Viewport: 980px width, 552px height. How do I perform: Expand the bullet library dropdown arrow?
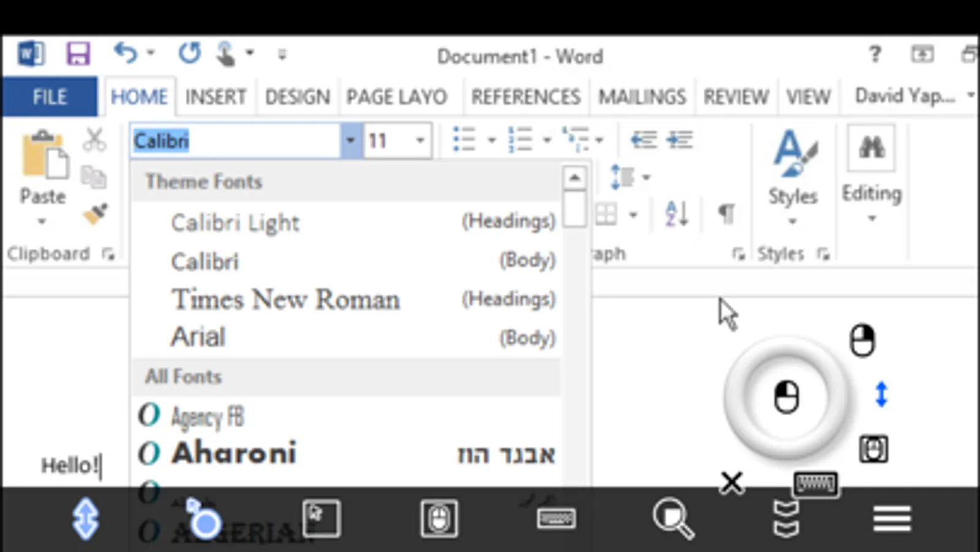pos(491,140)
